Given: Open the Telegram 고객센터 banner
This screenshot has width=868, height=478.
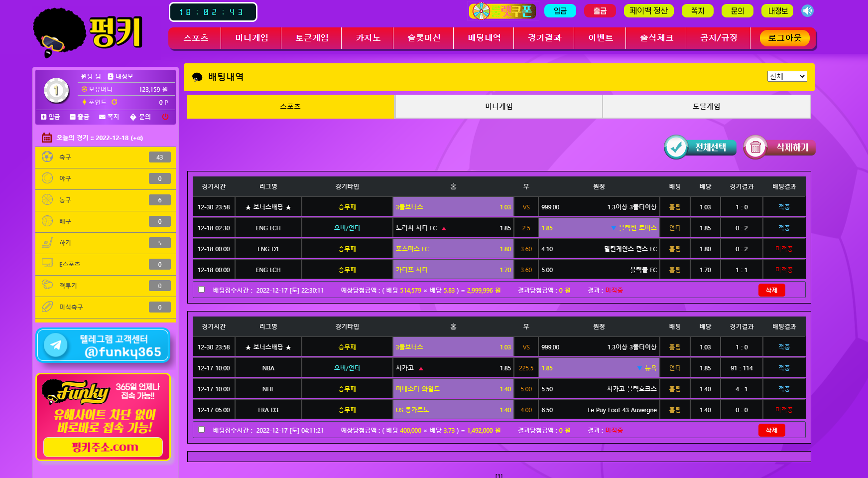Looking at the screenshot, I should [103, 345].
